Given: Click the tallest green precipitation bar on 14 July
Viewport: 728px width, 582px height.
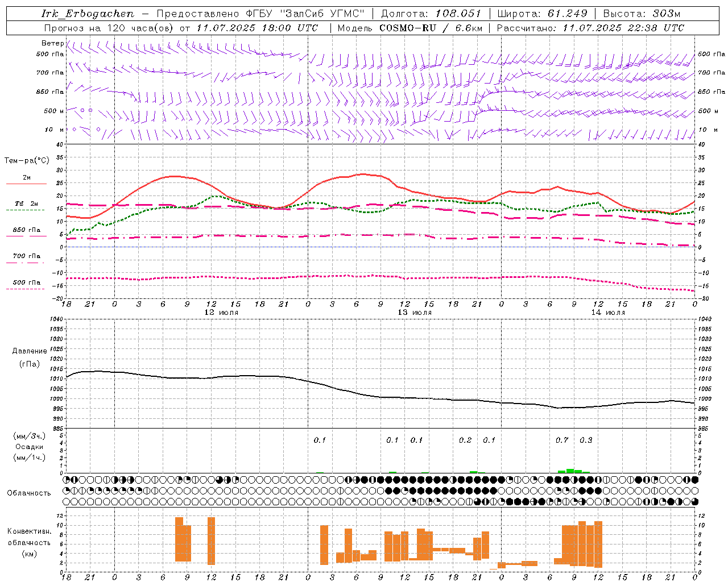Looking at the screenshot, I should click(x=570, y=471).
